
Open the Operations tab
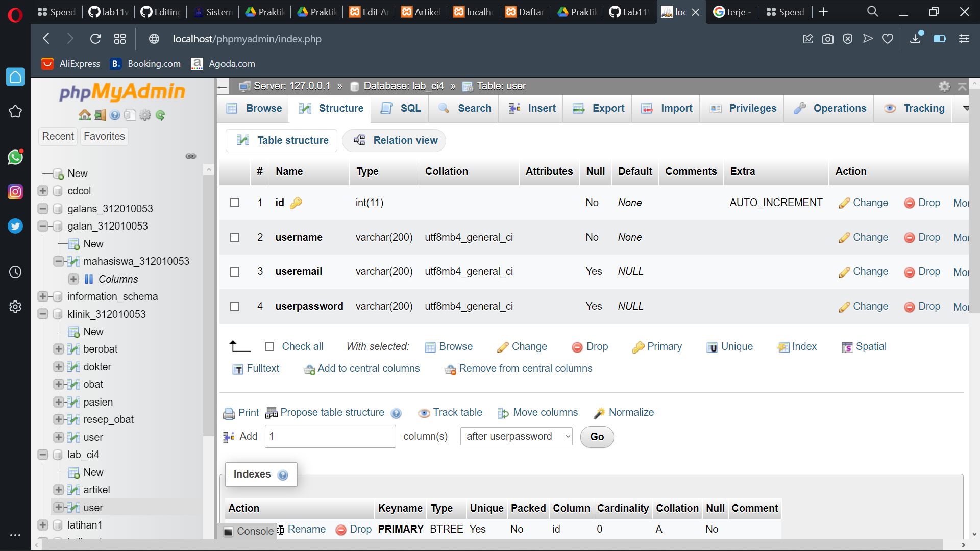pyautogui.click(x=828, y=108)
